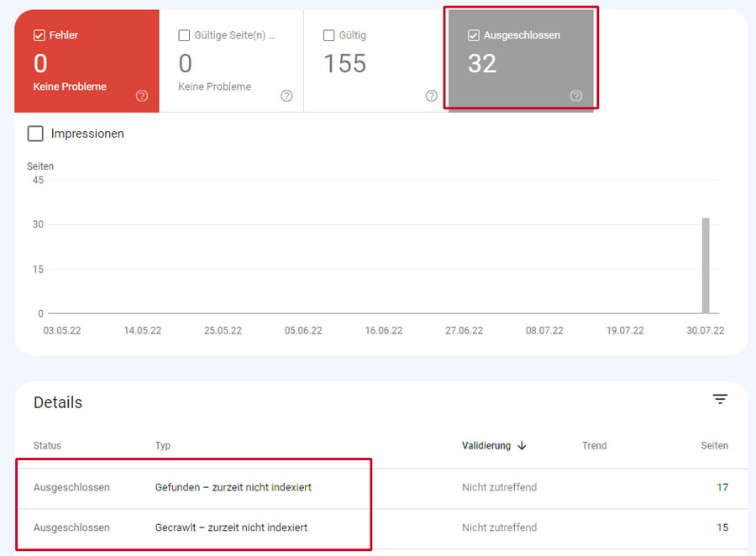This screenshot has height=556, width=756.
Task: Click the Seiten axis title above chart
Action: [x=40, y=166]
